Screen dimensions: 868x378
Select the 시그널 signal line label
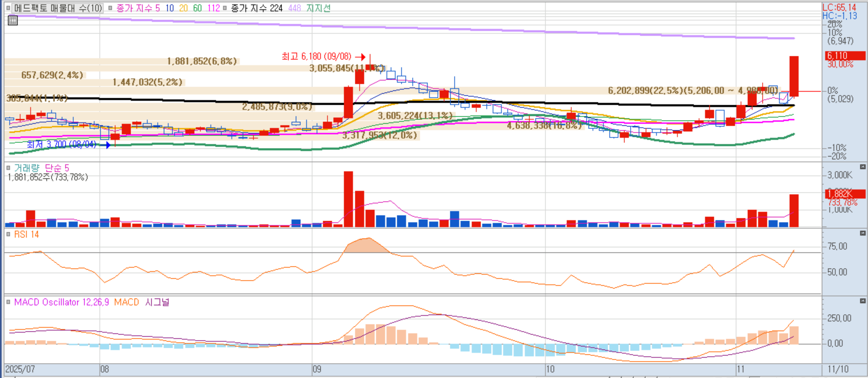pos(157,302)
